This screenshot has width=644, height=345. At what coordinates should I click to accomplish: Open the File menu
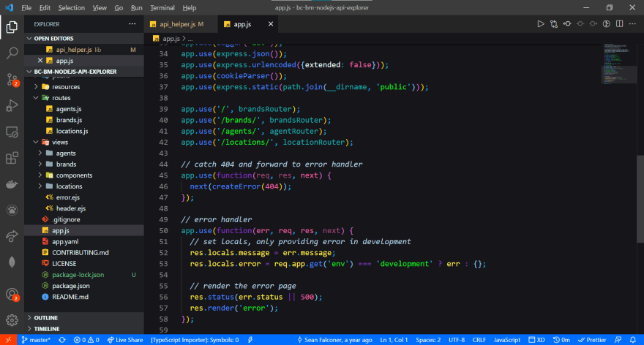click(26, 7)
